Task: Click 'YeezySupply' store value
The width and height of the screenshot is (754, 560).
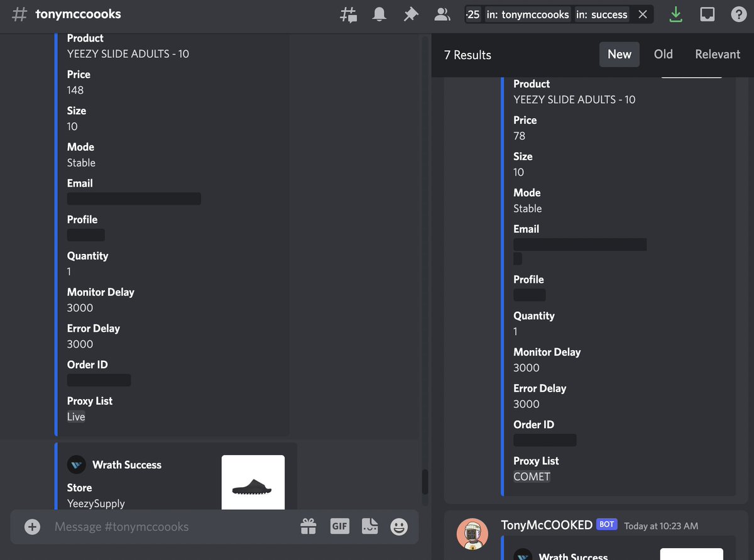Action: (x=96, y=503)
